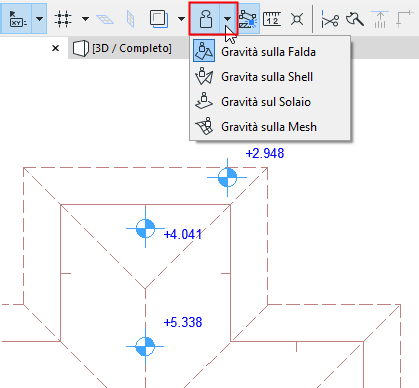This screenshot has height=388, width=419.
Task: Click the scissors split tool icon
Action: pos(330,19)
